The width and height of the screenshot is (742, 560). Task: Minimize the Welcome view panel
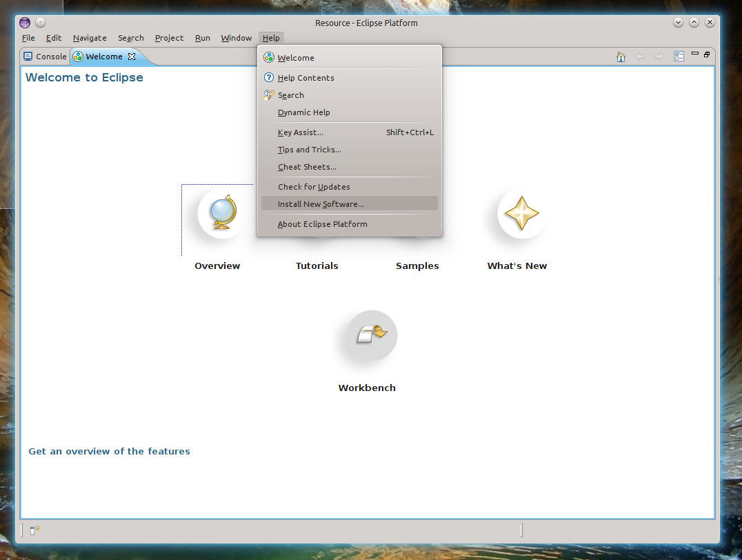695,54
